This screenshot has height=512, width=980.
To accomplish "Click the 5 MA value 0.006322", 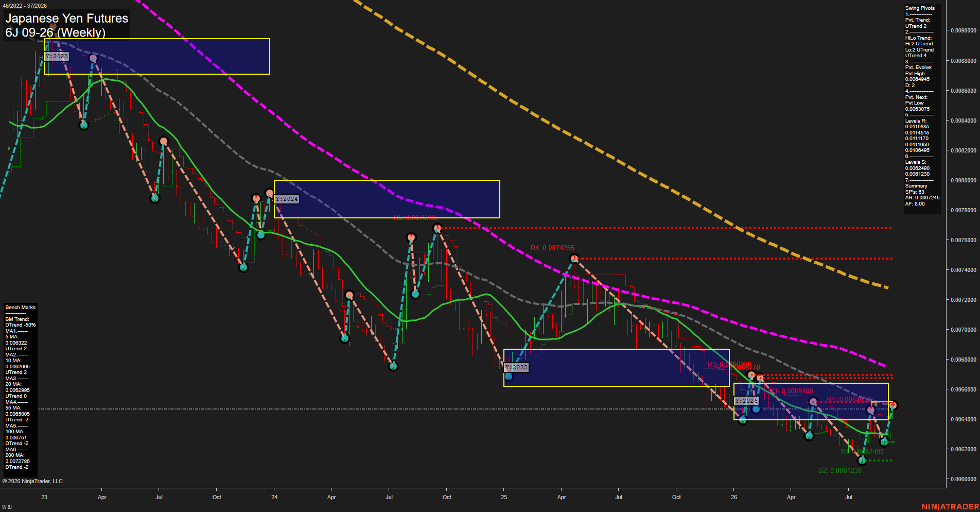I will coord(16,343).
